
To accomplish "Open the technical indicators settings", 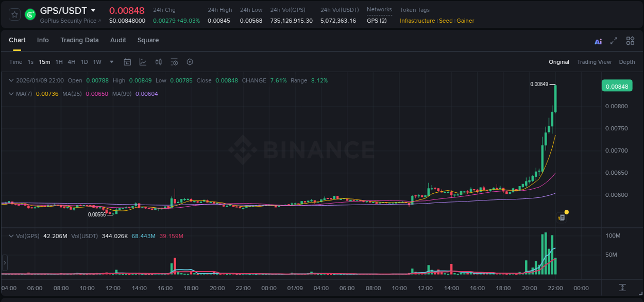I will pos(174,62).
